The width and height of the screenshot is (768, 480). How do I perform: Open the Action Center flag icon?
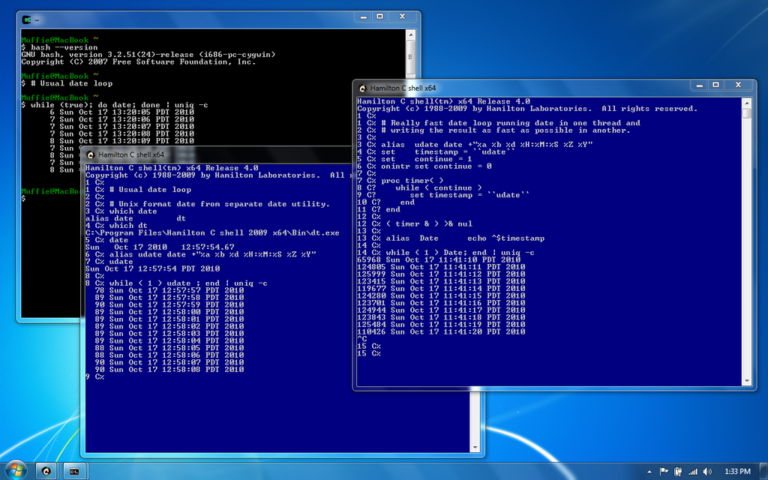pyautogui.click(x=664, y=472)
